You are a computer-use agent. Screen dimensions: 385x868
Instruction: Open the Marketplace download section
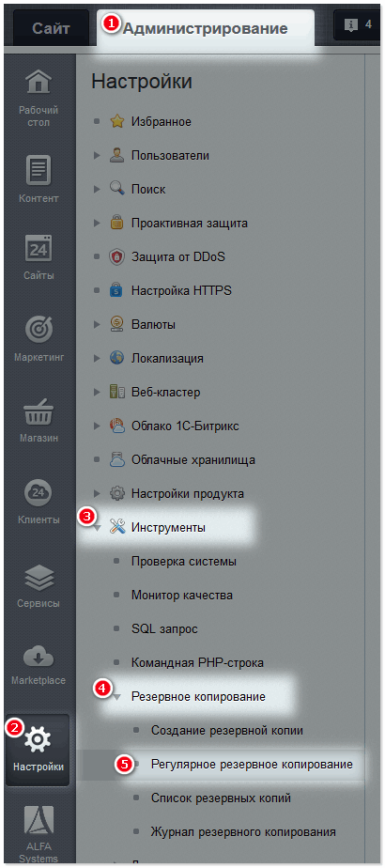38,663
